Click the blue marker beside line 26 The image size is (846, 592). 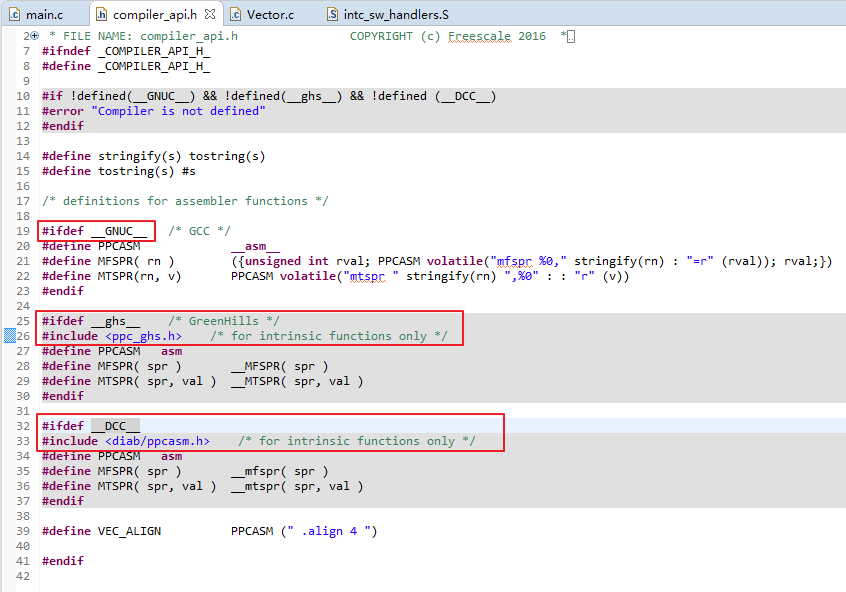(x=10, y=336)
